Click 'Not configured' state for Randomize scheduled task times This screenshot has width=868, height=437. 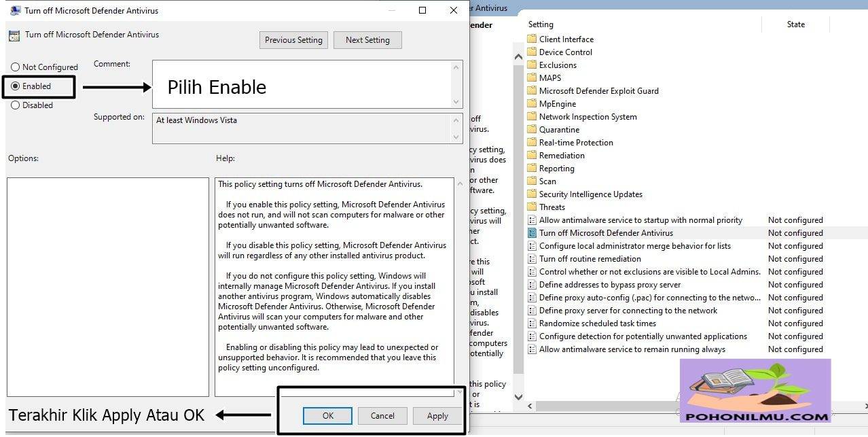click(795, 324)
